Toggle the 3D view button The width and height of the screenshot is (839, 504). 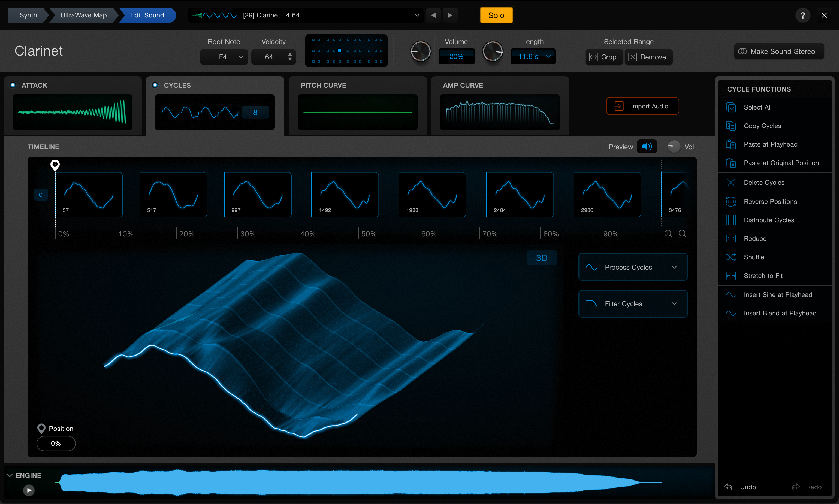[x=542, y=258]
